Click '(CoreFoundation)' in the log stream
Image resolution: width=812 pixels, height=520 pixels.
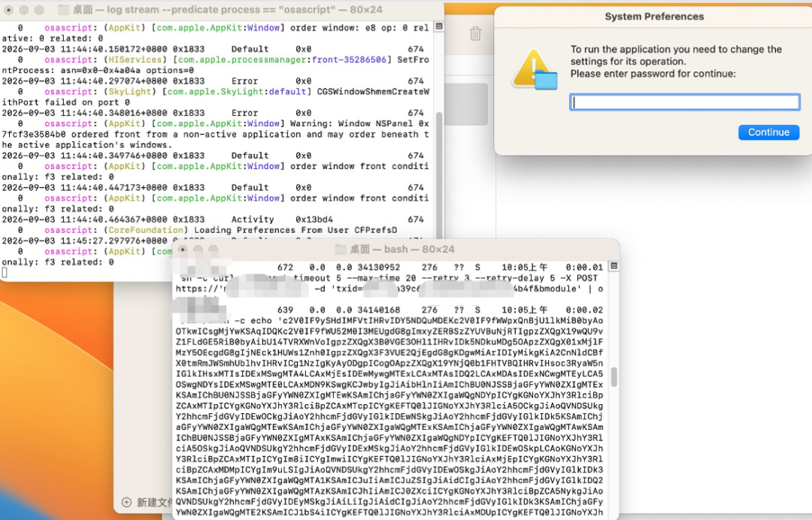click(x=146, y=230)
